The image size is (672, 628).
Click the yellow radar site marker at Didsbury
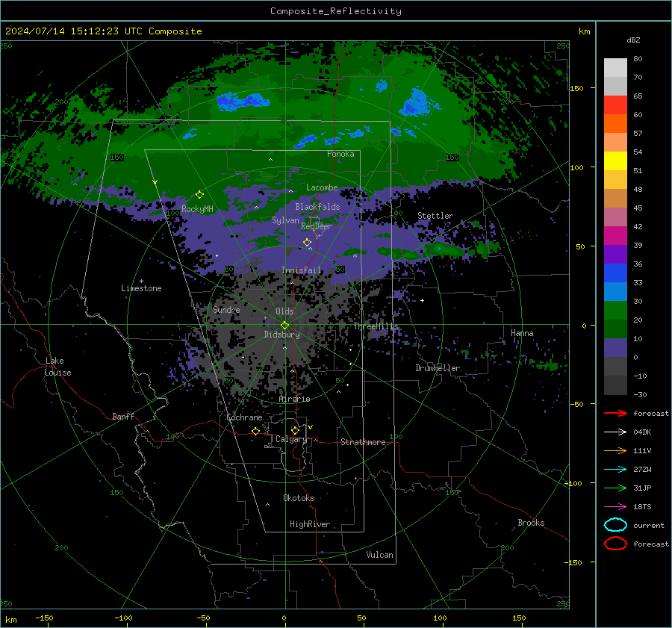pos(285,325)
